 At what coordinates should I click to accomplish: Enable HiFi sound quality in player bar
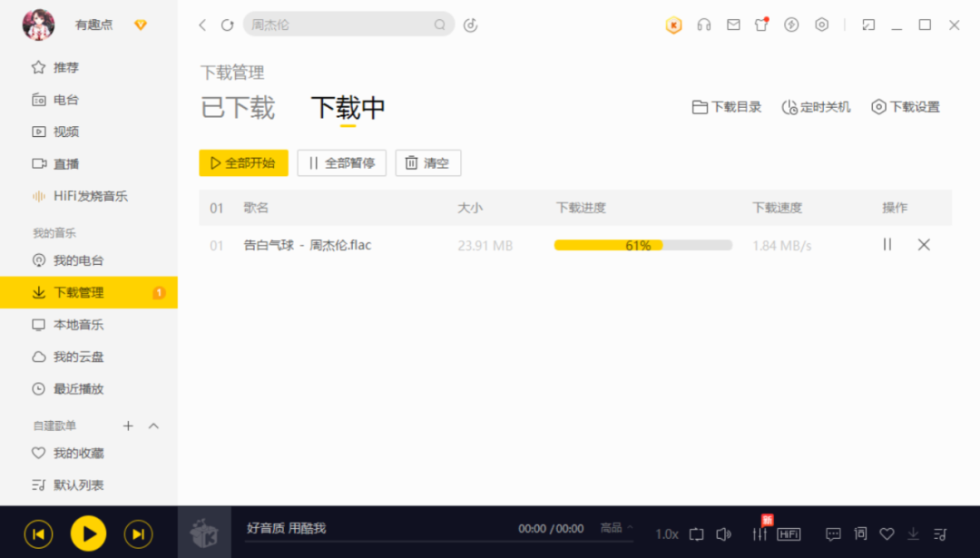(x=789, y=534)
